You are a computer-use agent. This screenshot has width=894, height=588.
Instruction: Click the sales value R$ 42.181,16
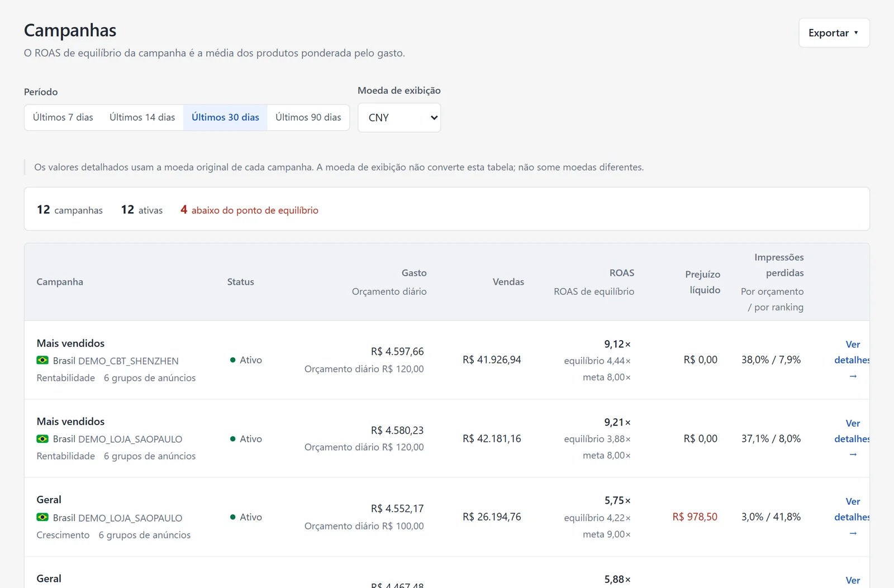pyautogui.click(x=492, y=439)
